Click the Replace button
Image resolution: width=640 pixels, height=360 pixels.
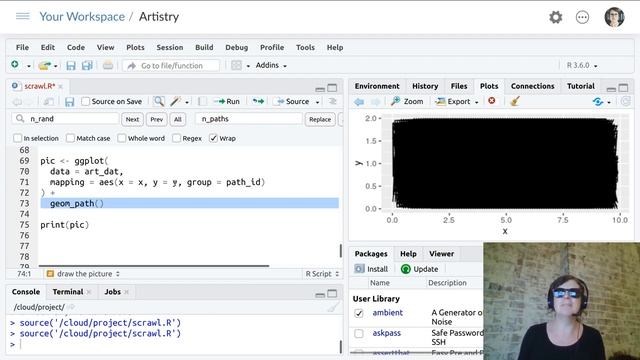pyautogui.click(x=320, y=119)
